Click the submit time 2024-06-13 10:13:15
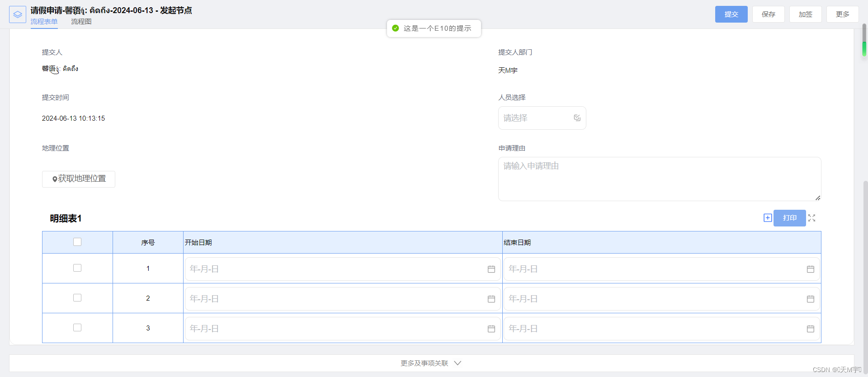The image size is (868, 377). tap(73, 118)
